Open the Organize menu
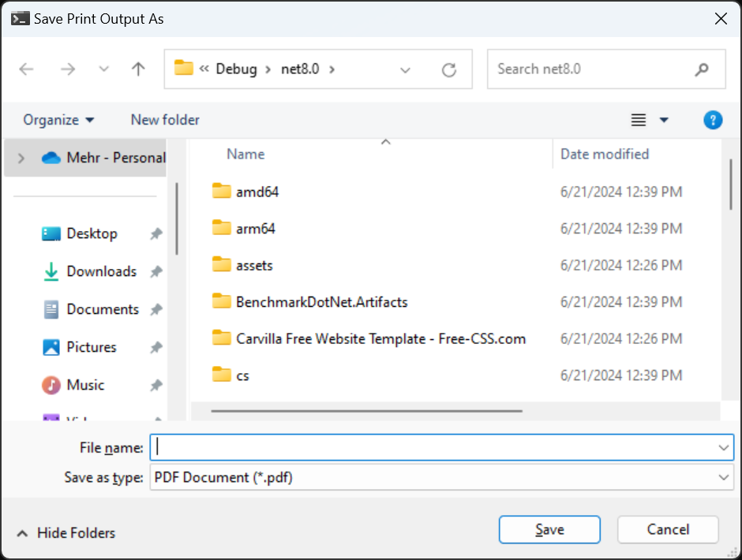Viewport: 742px width, 560px height. click(58, 120)
